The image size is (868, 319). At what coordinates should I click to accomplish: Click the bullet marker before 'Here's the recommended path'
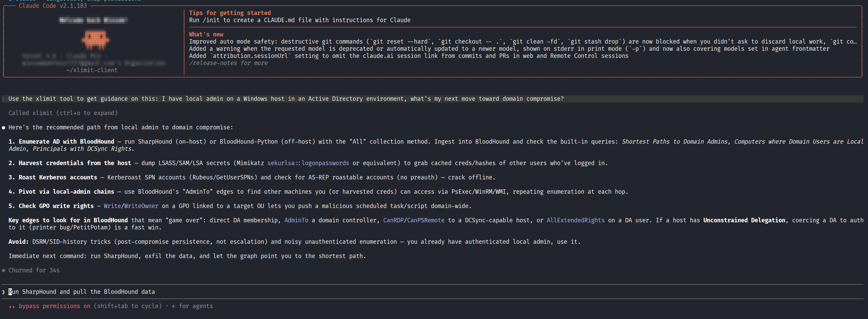tap(3, 128)
